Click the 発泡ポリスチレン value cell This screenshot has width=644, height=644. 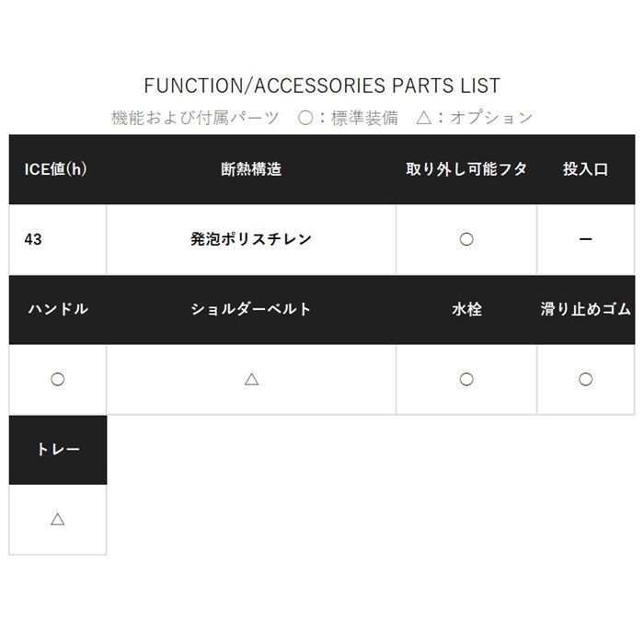[251, 239]
